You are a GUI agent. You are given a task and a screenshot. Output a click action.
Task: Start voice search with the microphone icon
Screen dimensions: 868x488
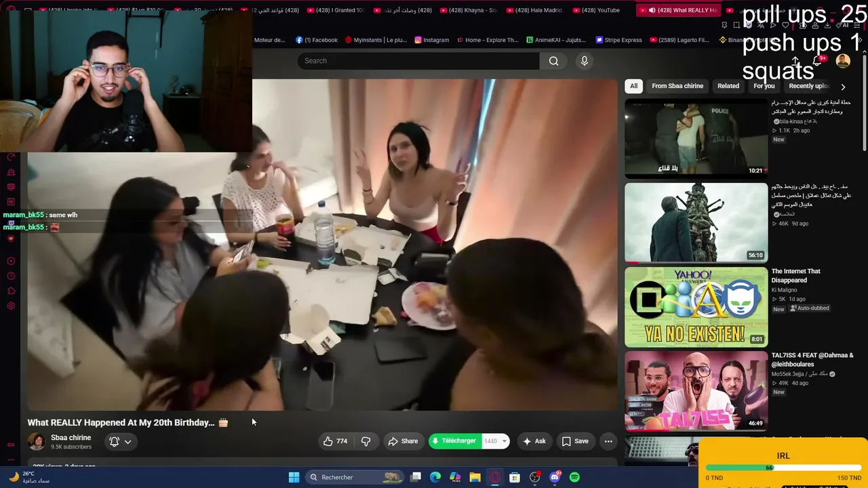click(585, 61)
